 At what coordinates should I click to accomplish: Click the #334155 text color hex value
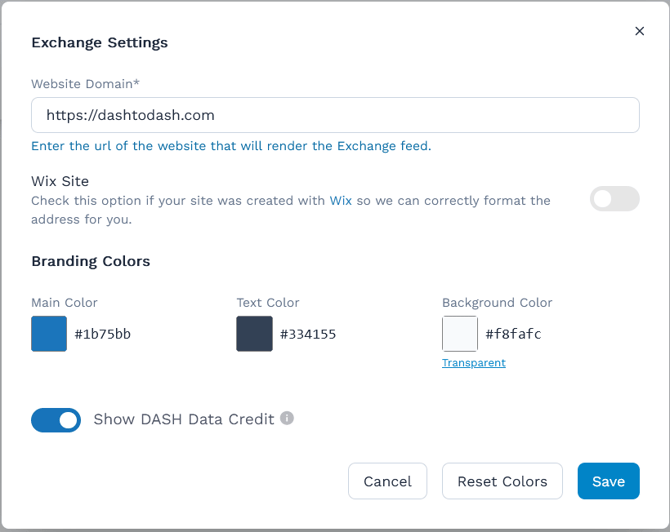[x=308, y=334]
